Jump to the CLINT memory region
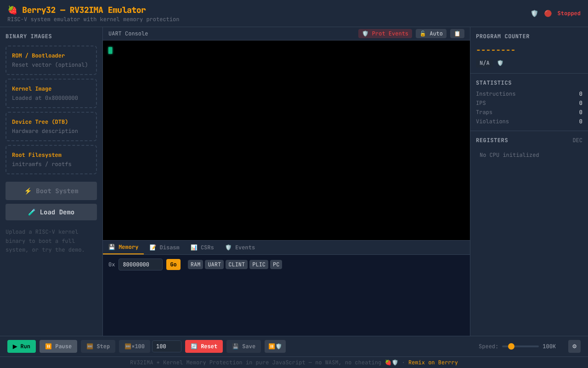This screenshot has height=368, width=588. (x=237, y=264)
